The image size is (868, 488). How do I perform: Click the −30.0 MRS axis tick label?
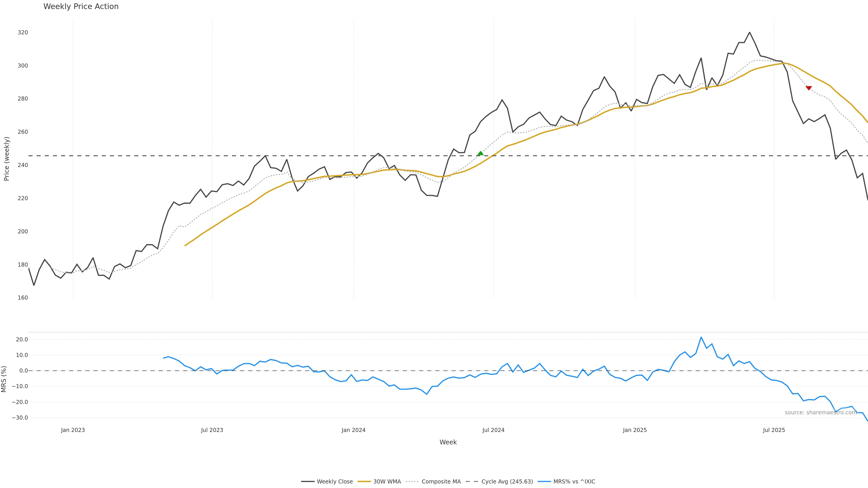(x=20, y=418)
